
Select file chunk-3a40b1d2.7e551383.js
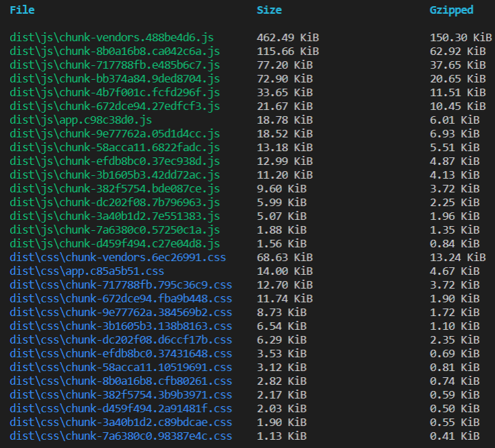point(115,216)
